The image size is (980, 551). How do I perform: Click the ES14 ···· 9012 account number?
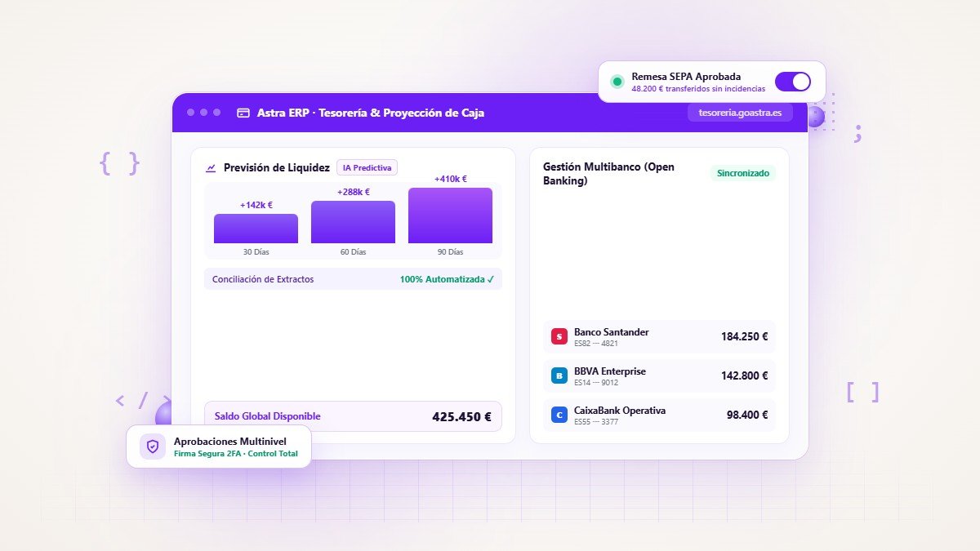pos(596,383)
